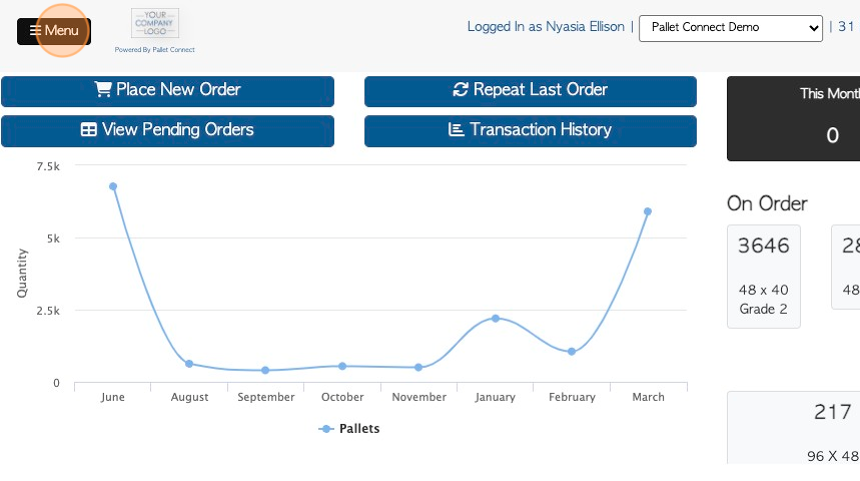Image resolution: width=860 pixels, height=481 pixels.
Task: Open View Pending Orders
Action: point(167,131)
